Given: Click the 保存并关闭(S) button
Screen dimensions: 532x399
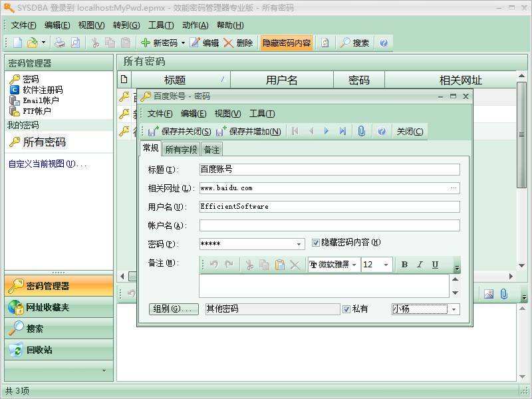Looking at the screenshot, I should coord(180,132).
